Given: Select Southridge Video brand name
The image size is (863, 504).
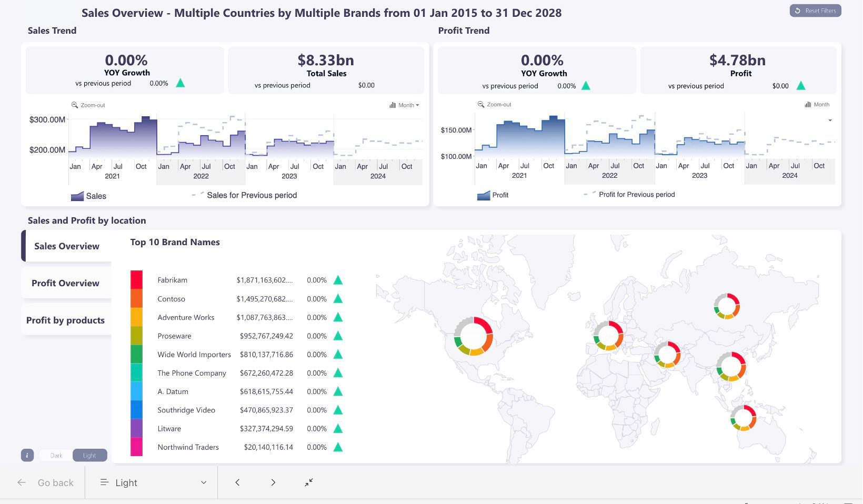Looking at the screenshot, I should 186,410.
